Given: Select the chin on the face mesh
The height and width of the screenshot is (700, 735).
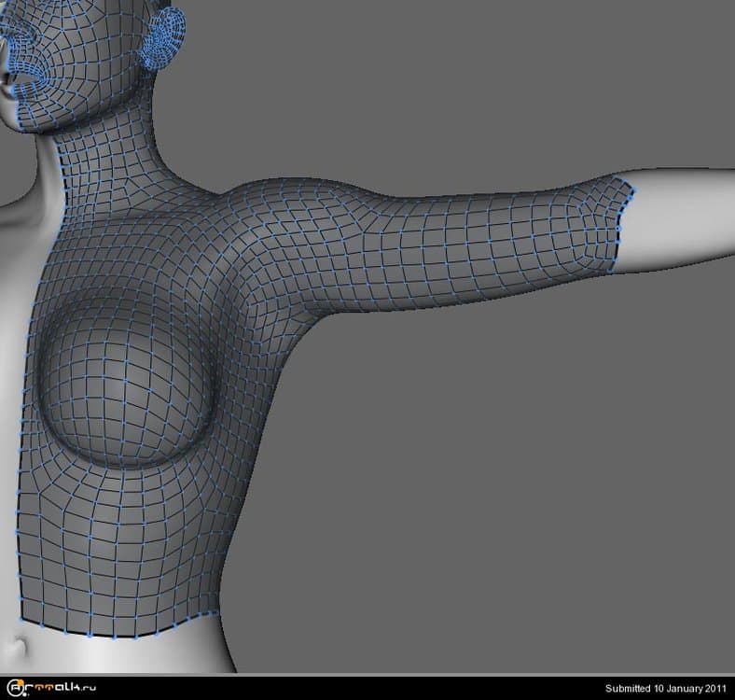Looking at the screenshot, I should (37, 114).
